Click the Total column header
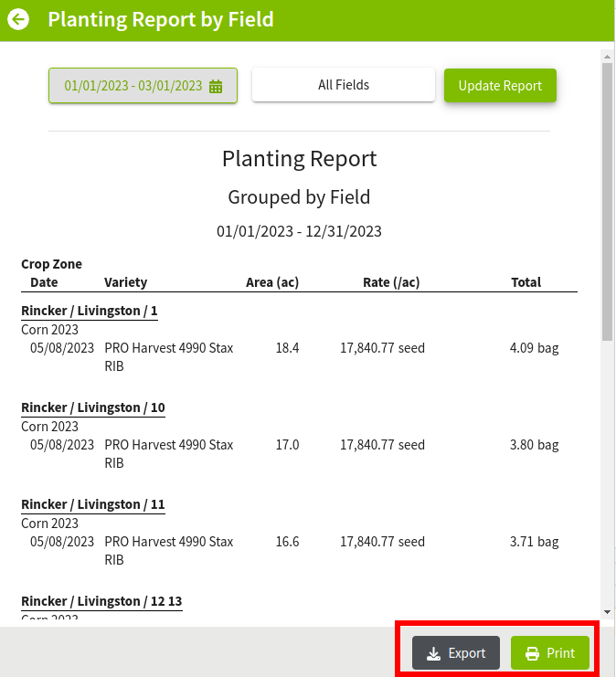The image size is (616, 677). 526,282
